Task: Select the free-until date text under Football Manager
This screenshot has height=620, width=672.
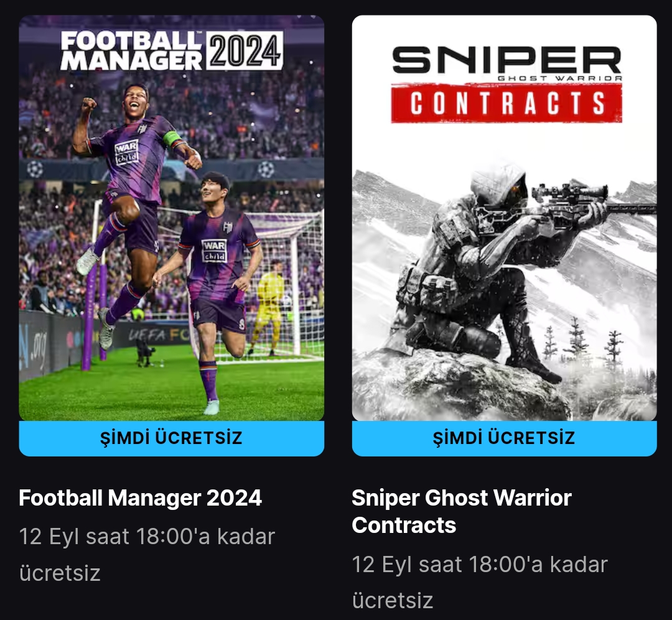Action: (147, 555)
